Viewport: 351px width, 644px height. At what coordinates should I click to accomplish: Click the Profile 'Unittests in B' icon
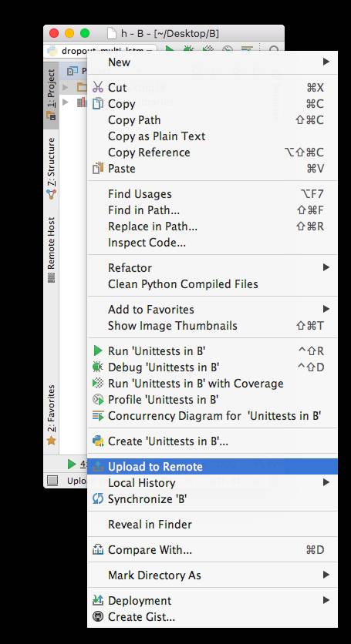97,399
